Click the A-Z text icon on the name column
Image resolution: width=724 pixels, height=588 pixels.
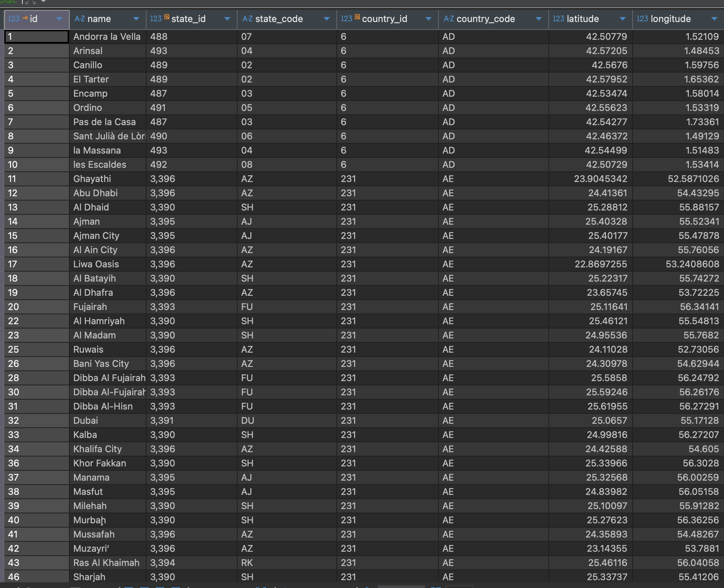[79, 19]
